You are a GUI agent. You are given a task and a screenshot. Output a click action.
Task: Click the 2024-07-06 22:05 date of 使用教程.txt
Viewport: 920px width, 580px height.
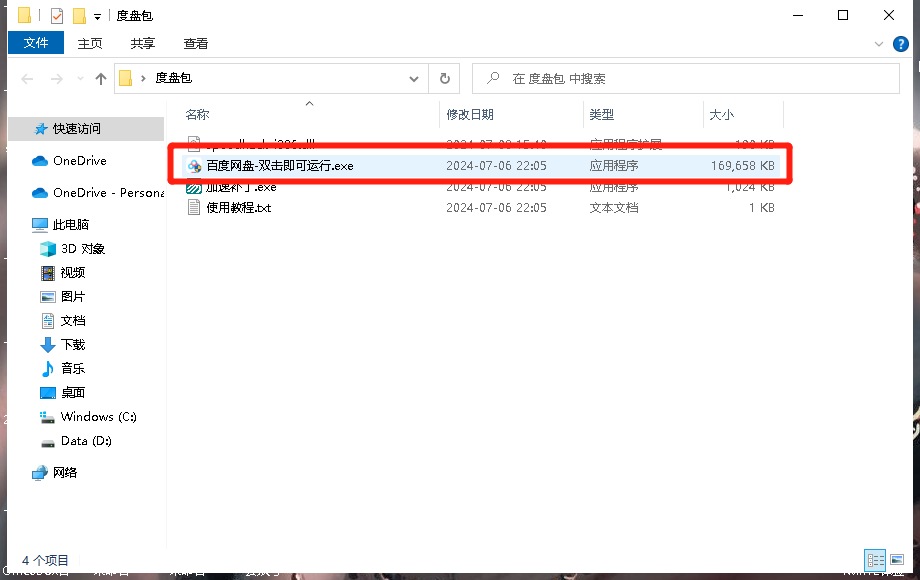point(496,208)
